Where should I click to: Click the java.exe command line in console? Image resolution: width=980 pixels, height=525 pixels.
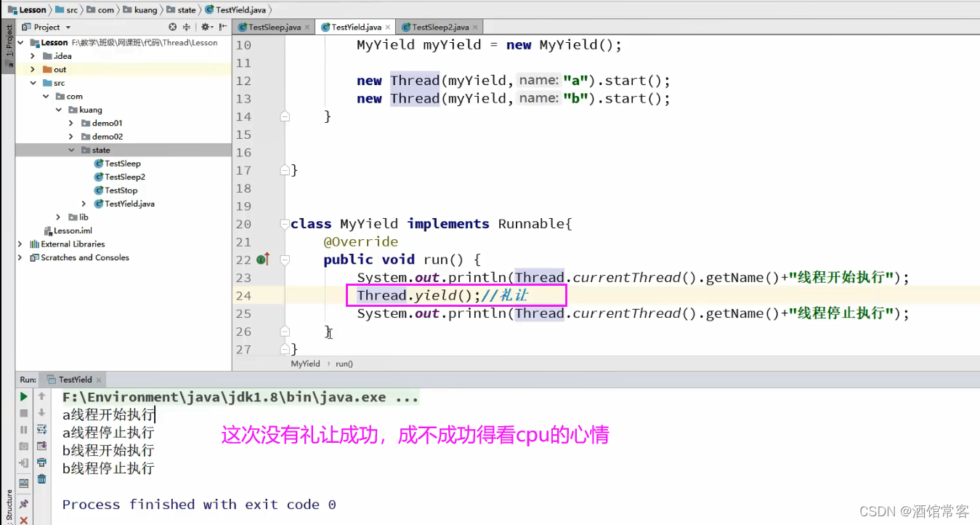click(x=240, y=398)
